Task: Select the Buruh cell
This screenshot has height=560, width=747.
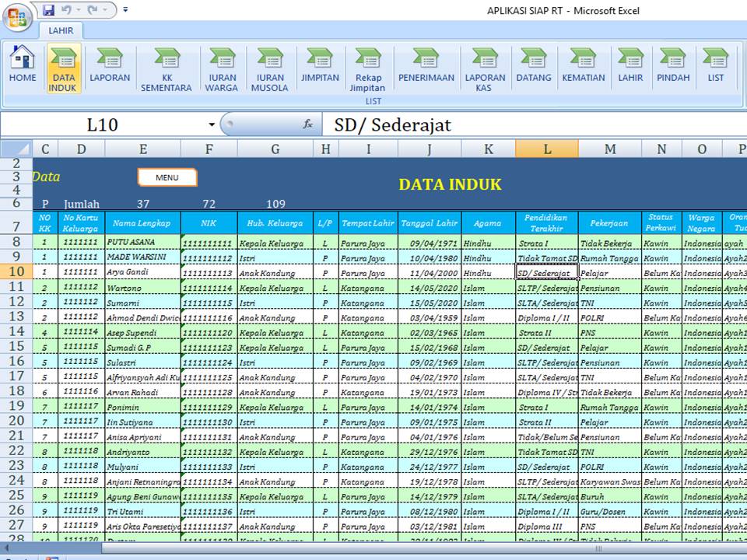Action: pos(609,496)
